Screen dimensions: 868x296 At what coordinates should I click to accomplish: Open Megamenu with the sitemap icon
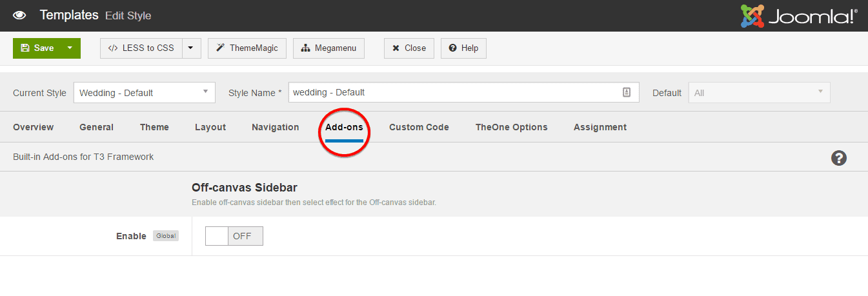[x=328, y=48]
